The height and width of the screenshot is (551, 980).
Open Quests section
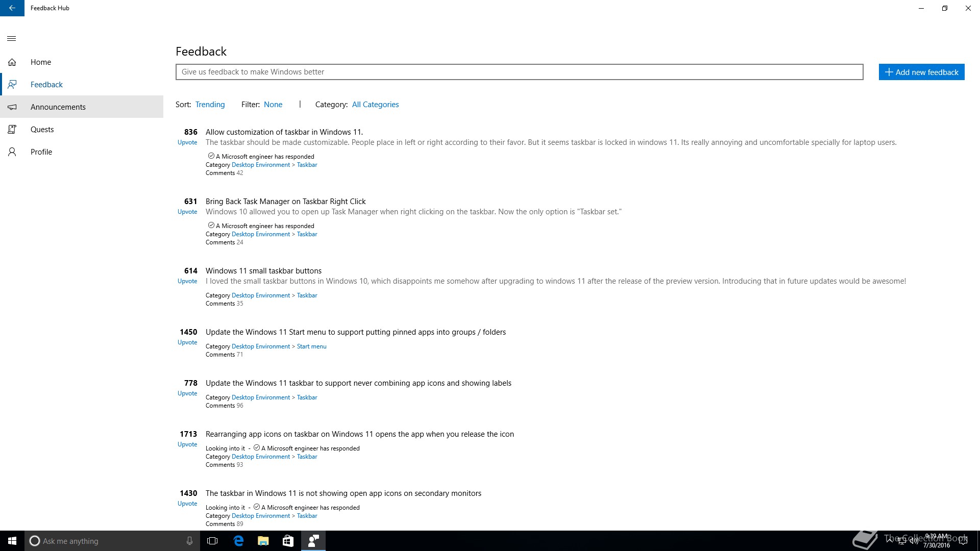tap(42, 130)
